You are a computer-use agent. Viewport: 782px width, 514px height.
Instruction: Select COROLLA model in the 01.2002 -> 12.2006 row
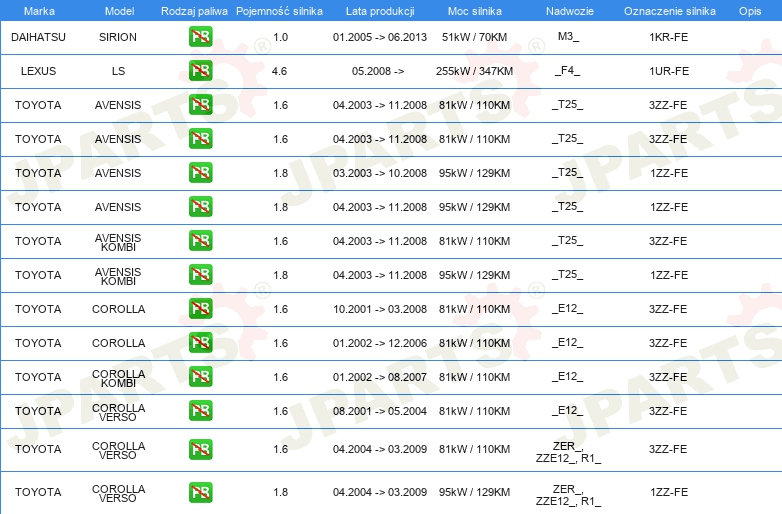(119, 343)
